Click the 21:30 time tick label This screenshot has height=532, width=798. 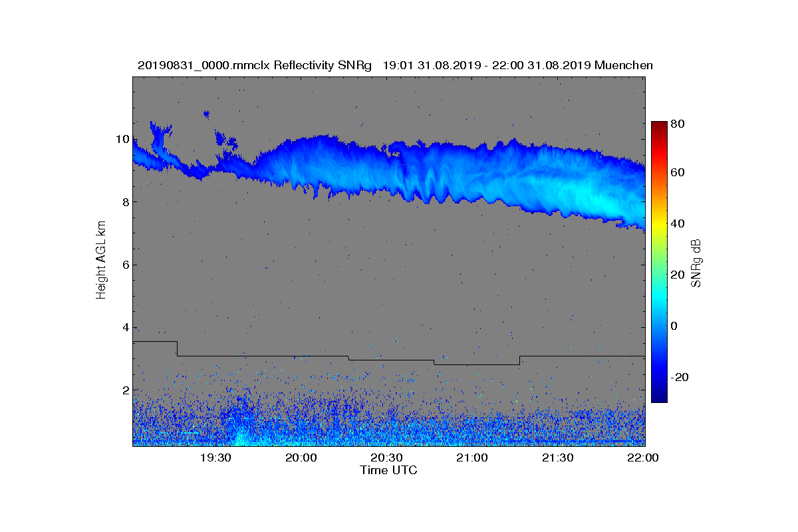pos(557,458)
